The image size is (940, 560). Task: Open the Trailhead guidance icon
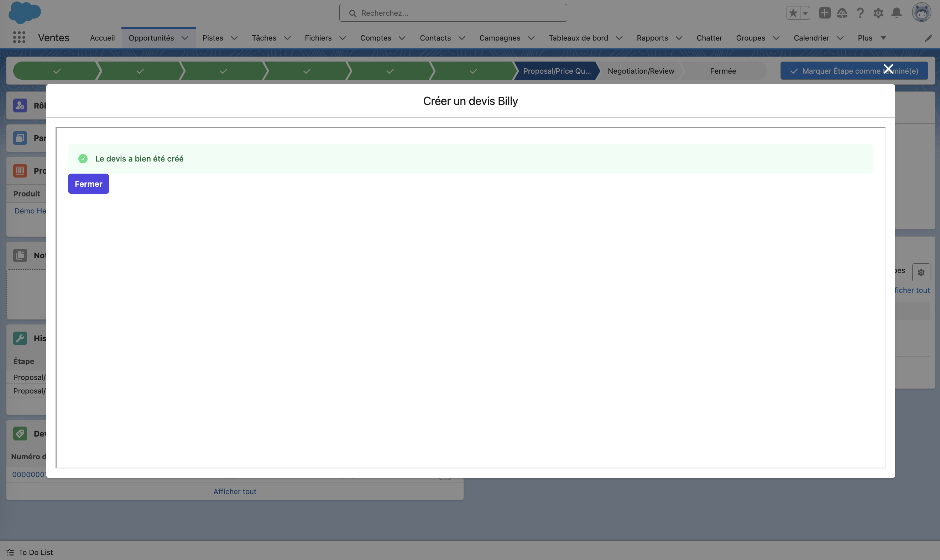click(x=842, y=13)
